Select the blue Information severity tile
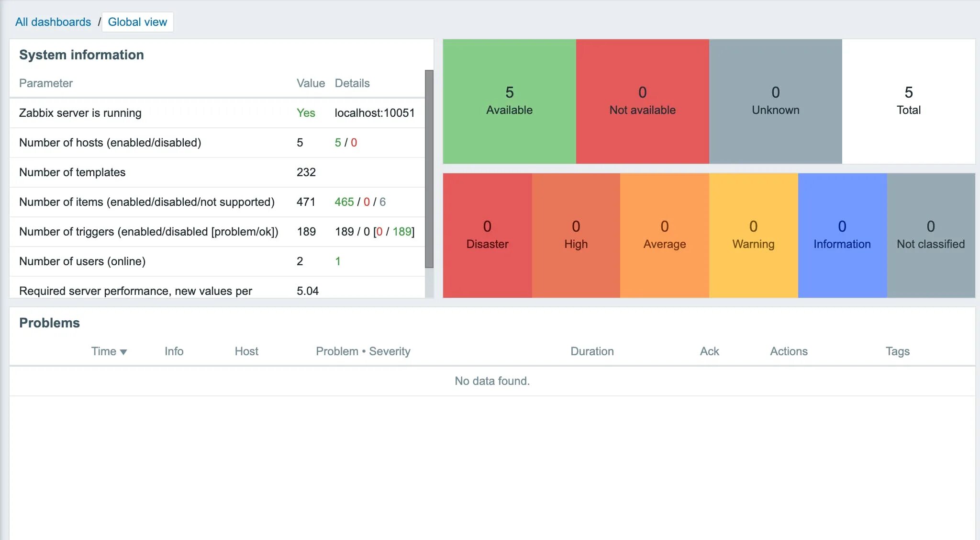The width and height of the screenshot is (980, 540). click(842, 235)
